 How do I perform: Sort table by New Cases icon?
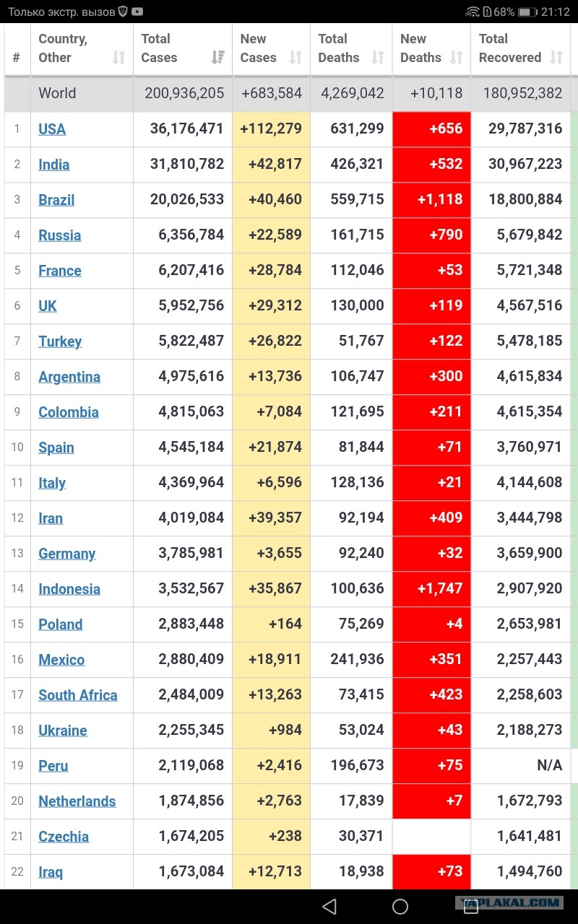pyautogui.click(x=296, y=58)
